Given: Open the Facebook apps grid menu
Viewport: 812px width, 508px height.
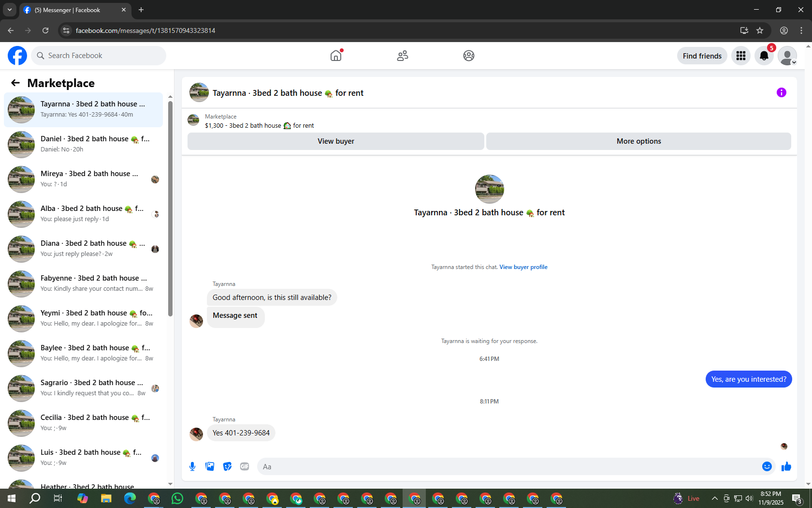Looking at the screenshot, I should pyautogui.click(x=741, y=56).
